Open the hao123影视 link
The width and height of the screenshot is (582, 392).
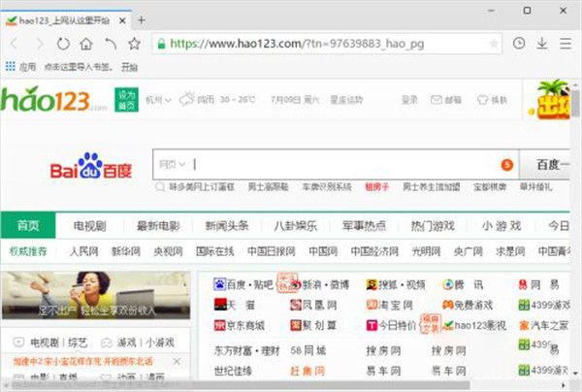click(474, 326)
